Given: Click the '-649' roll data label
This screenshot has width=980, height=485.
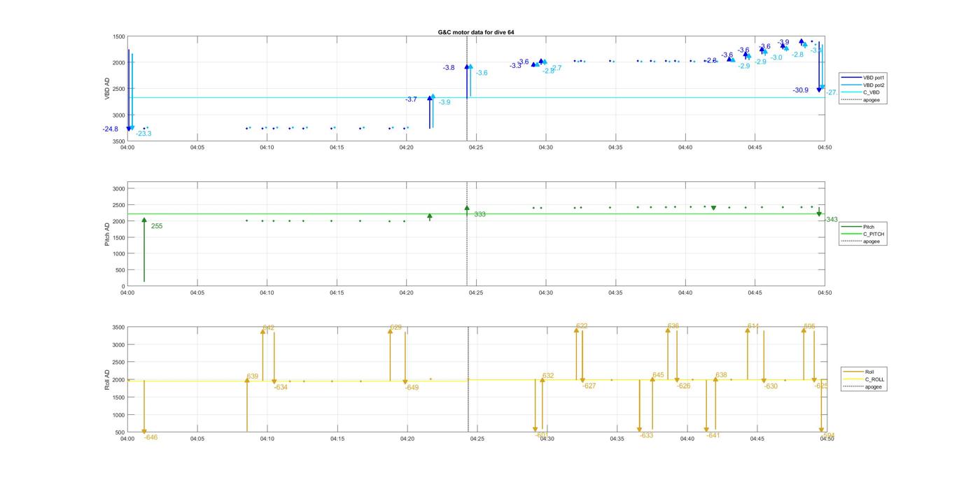Looking at the screenshot, I should tap(412, 388).
